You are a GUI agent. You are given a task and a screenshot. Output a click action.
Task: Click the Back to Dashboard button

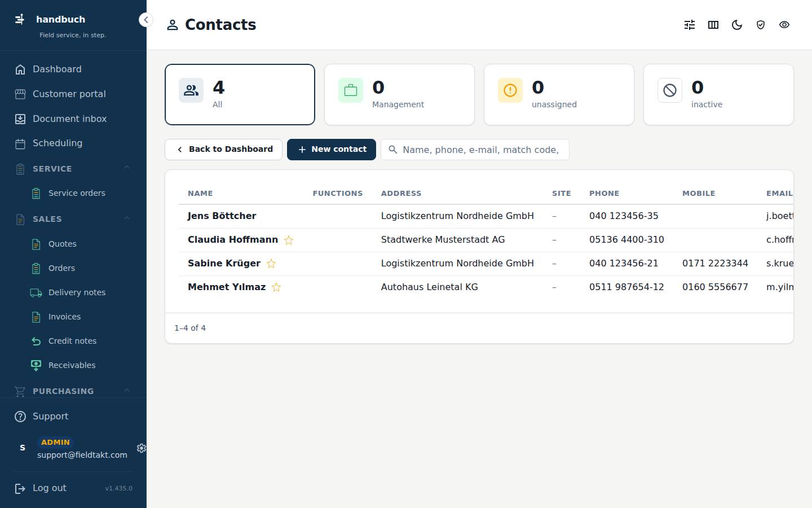click(x=223, y=150)
